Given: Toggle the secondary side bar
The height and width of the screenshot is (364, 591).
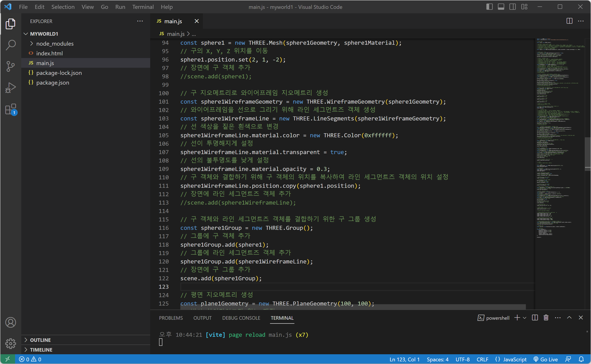Looking at the screenshot, I should (513, 7).
